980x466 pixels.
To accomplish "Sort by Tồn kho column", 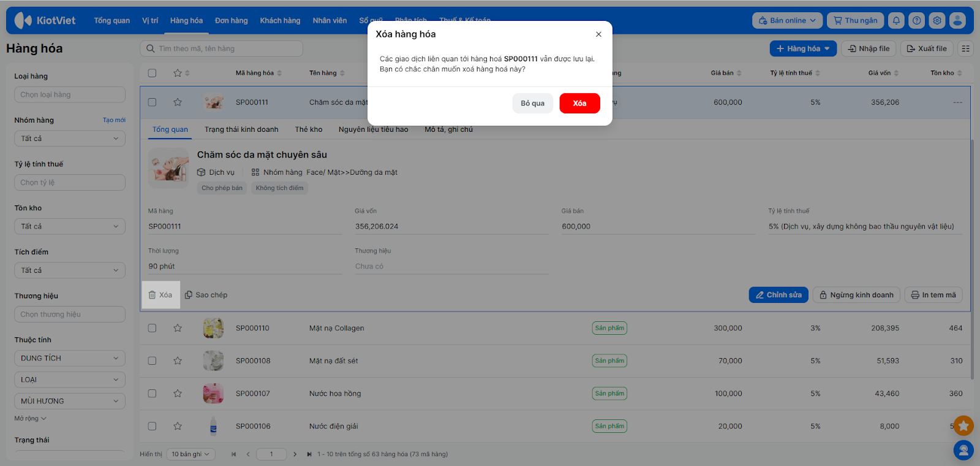I will [946, 73].
